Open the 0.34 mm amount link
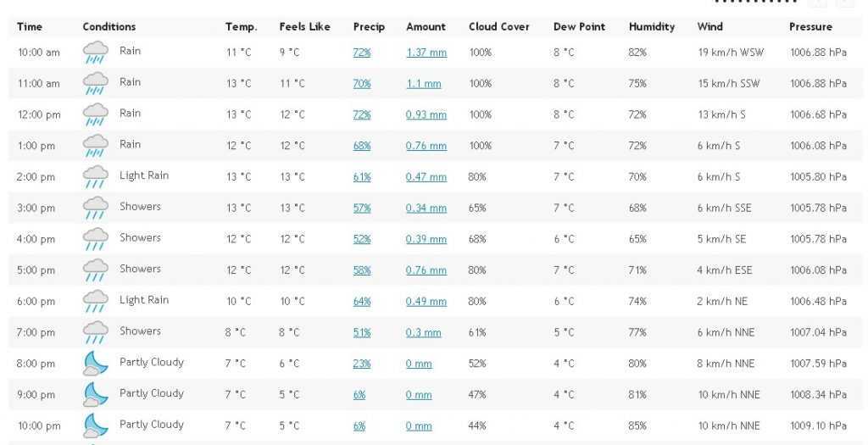The image size is (868, 445). pos(426,209)
